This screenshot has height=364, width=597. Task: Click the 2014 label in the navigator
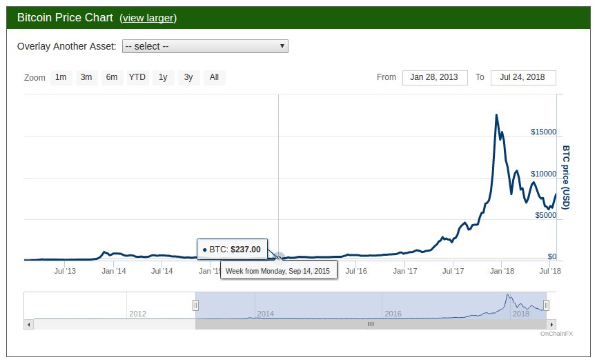pyautogui.click(x=266, y=314)
